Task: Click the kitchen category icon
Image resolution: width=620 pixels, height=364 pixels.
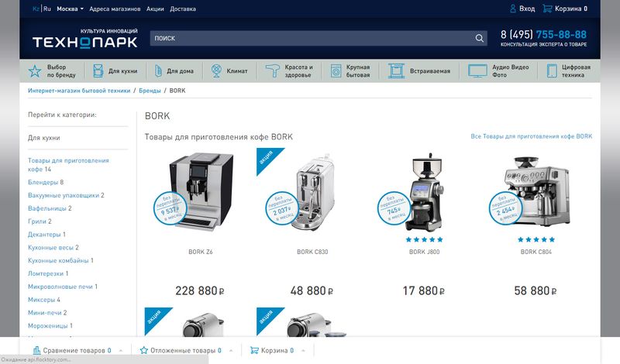Action: click(98, 71)
